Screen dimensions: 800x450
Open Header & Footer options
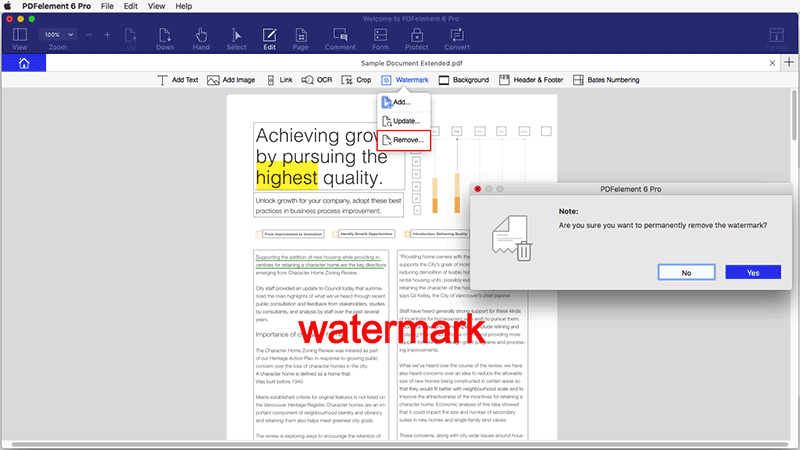coord(531,80)
